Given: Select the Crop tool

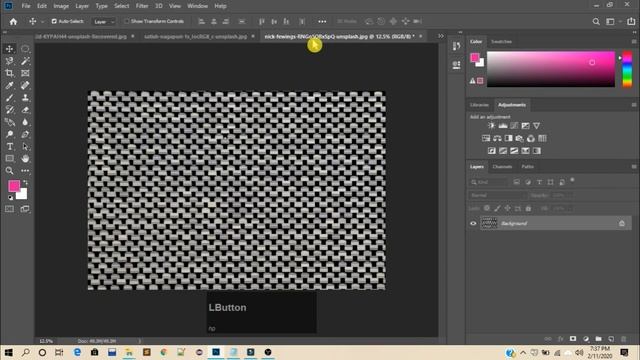Looking at the screenshot, I should (9, 73).
